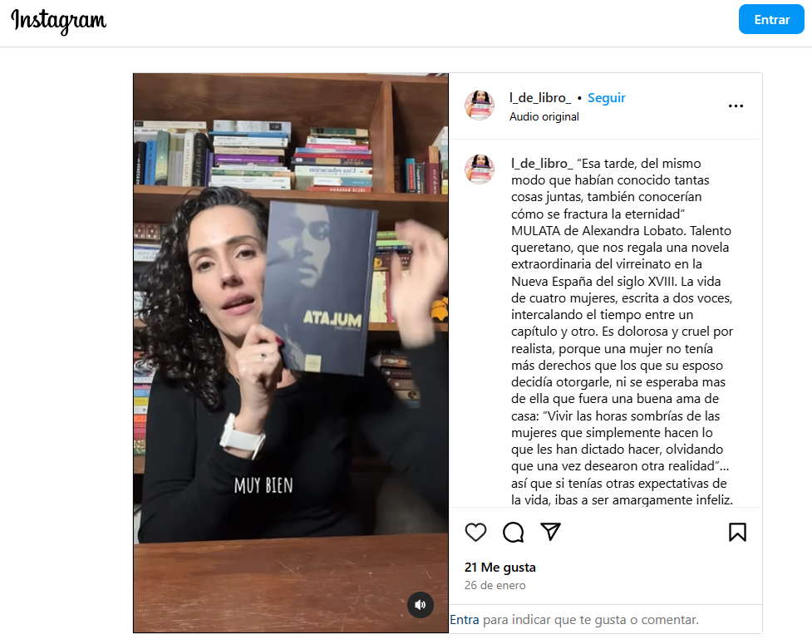Open the 26 de enero date link
The height and width of the screenshot is (644, 812).
495,585
